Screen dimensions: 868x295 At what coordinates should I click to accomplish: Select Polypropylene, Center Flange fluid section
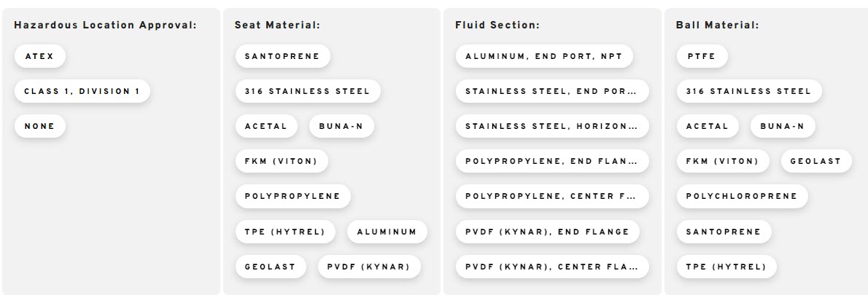552,196
